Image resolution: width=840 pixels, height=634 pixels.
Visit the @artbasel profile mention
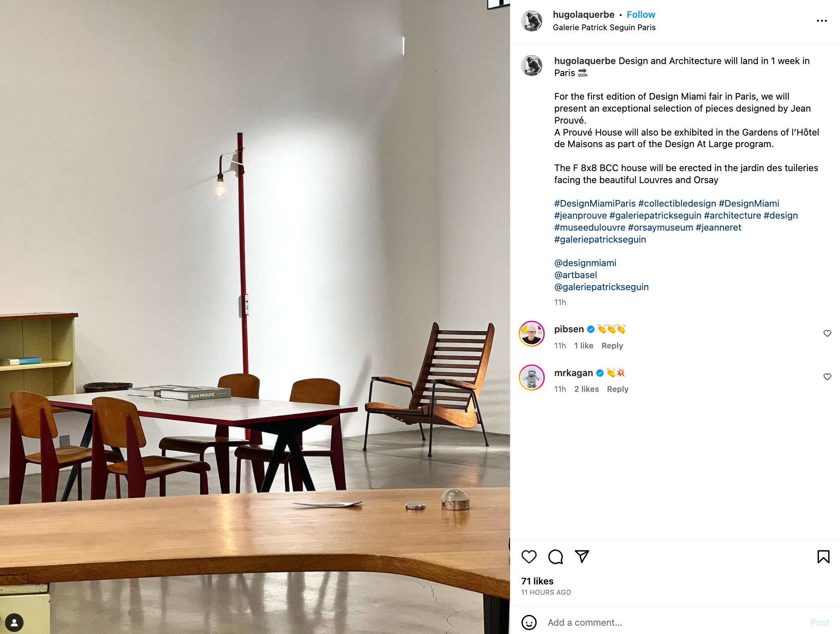(x=575, y=275)
